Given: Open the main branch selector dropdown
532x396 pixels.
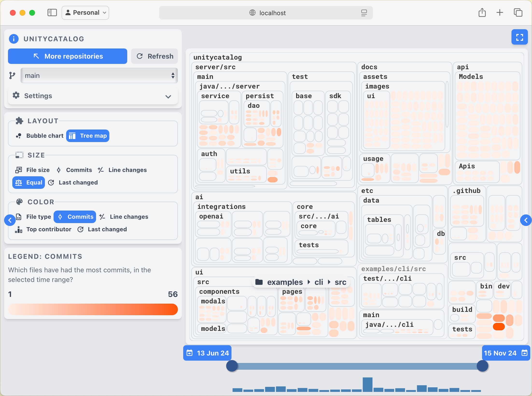Looking at the screenshot, I should click(99, 75).
